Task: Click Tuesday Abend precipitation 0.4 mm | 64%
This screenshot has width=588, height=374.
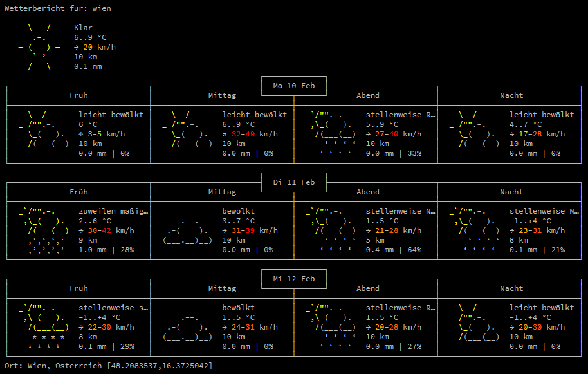Action: 394,250
